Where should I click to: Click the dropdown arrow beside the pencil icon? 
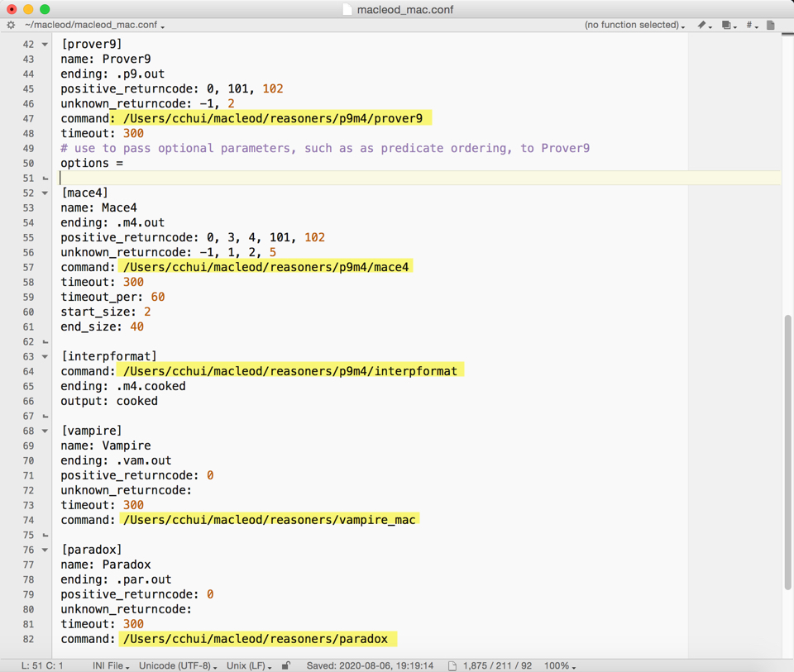pyautogui.click(x=710, y=26)
